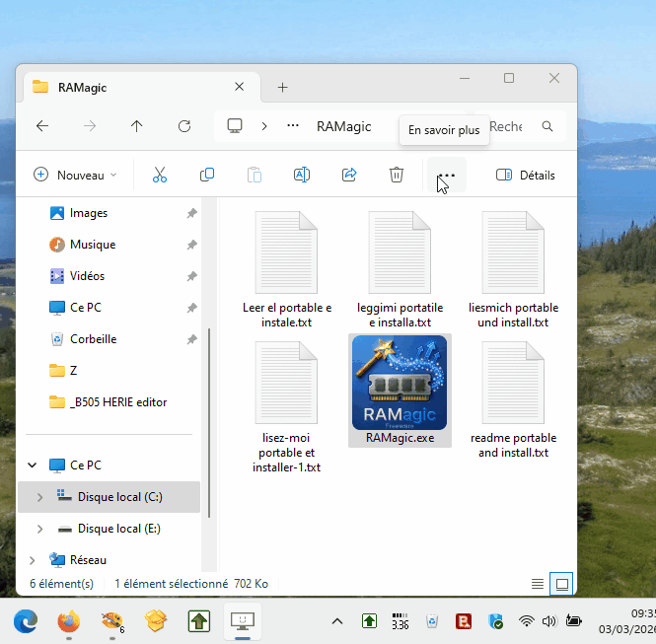Open the Z folder in sidebar

pyautogui.click(x=73, y=371)
